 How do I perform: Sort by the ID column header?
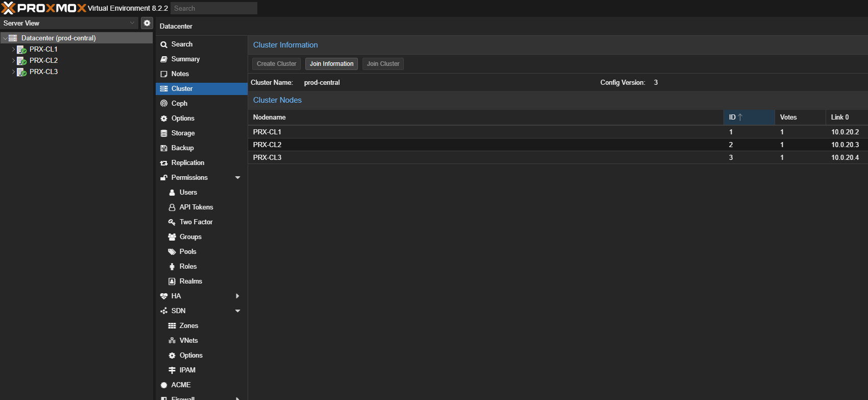(x=749, y=117)
